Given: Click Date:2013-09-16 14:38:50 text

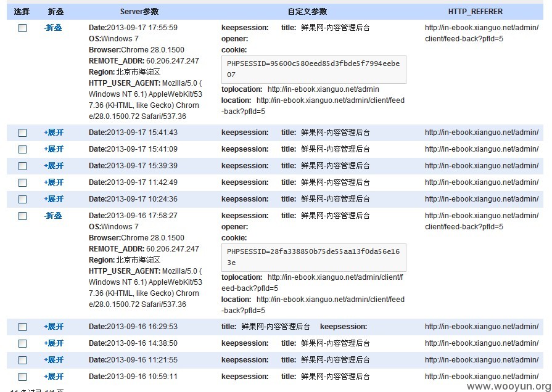Looking at the screenshot, I should [x=133, y=343].
